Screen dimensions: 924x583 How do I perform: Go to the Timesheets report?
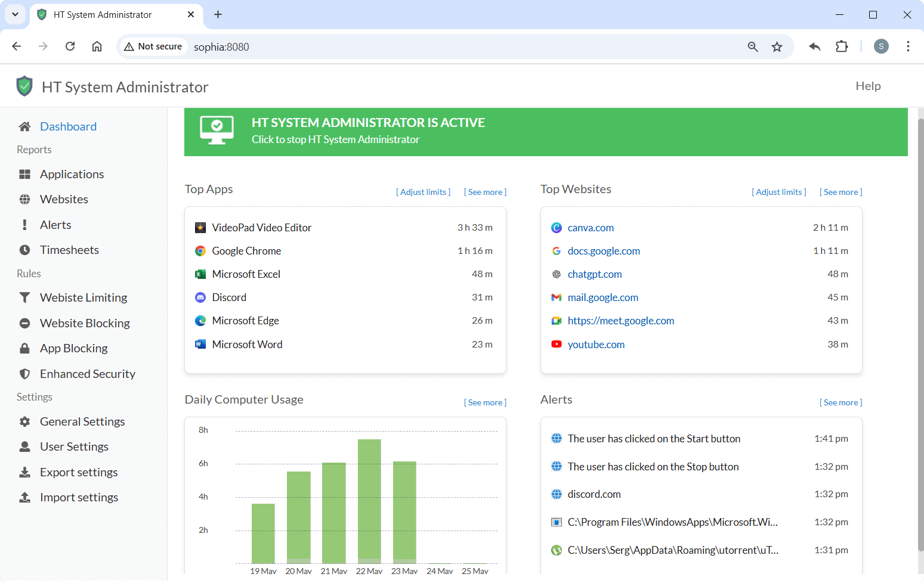point(69,250)
